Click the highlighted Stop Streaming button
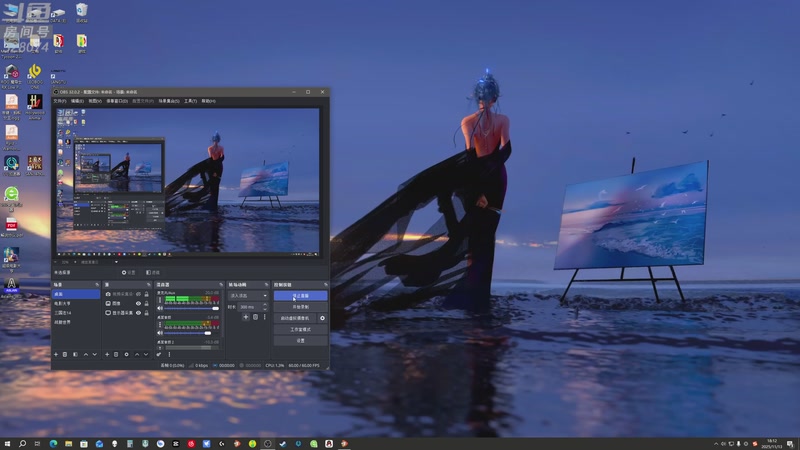The image size is (800, 450). coord(301,295)
